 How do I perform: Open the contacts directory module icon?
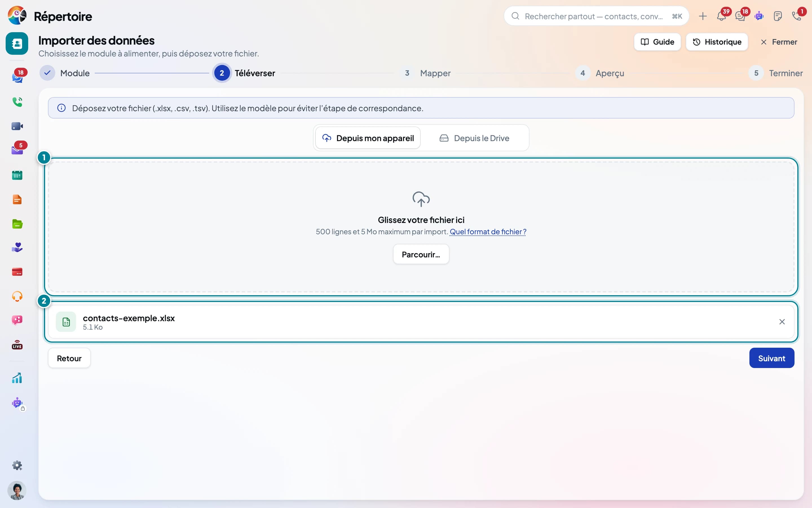[x=17, y=43]
